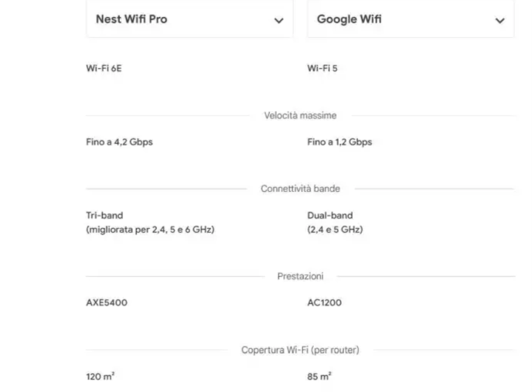Click the (2,4 e 5 GHz) text

coord(335,230)
